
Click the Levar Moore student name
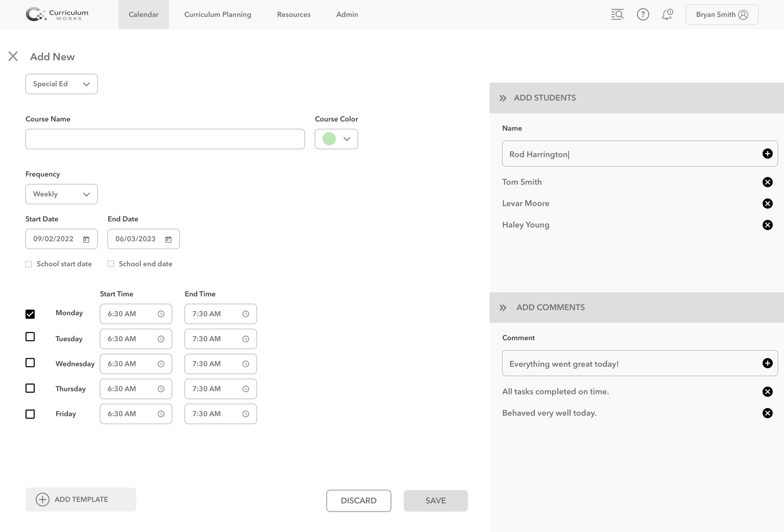coord(526,203)
